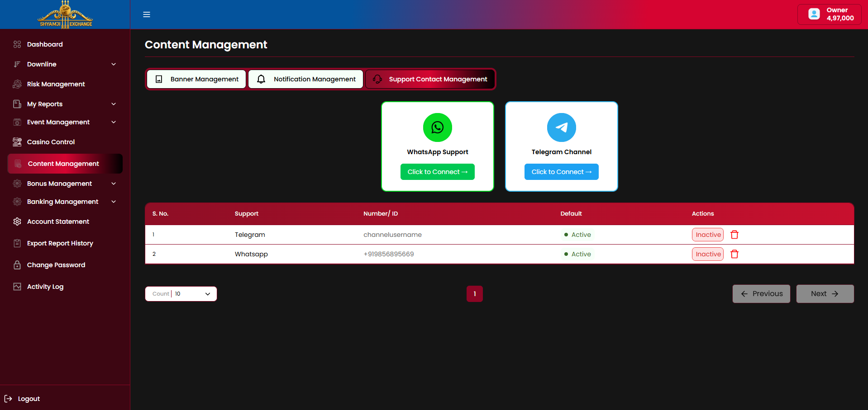Go to Casino Control page
868x410 pixels.
[51, 142]
